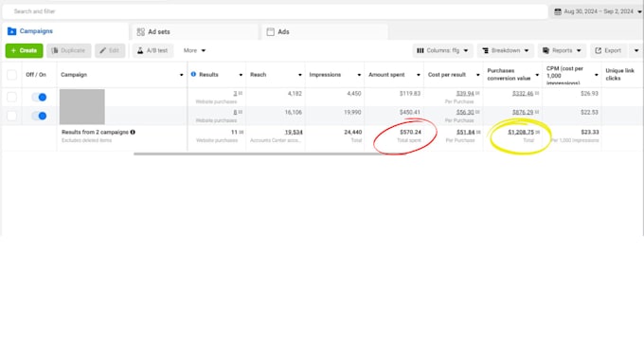Click the 24,440 total impressions value

(353, 132)
